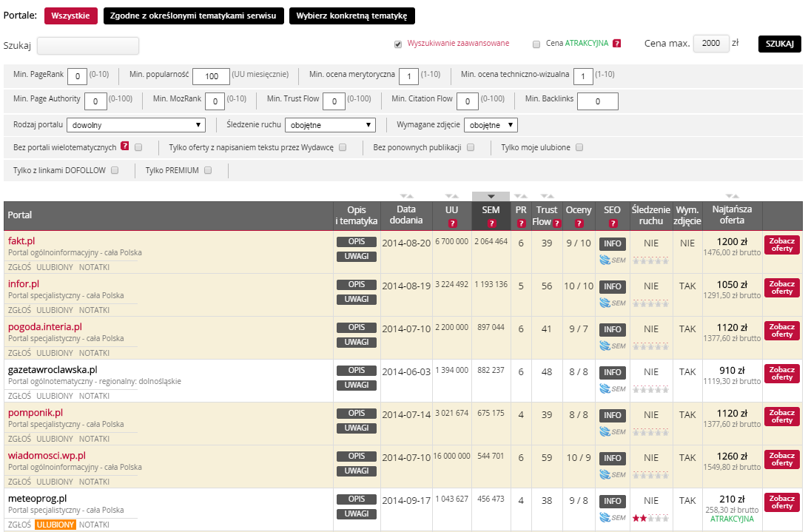Click the Min. Citation Flow input field
Viewport: 808px width, 532px height.
click(x=468, y=101)
